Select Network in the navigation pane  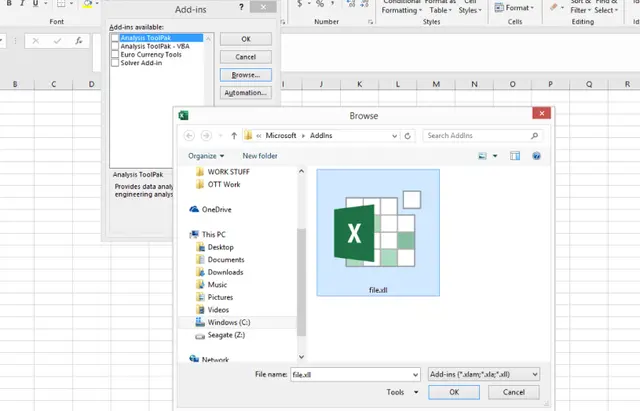tap(209, 359)
